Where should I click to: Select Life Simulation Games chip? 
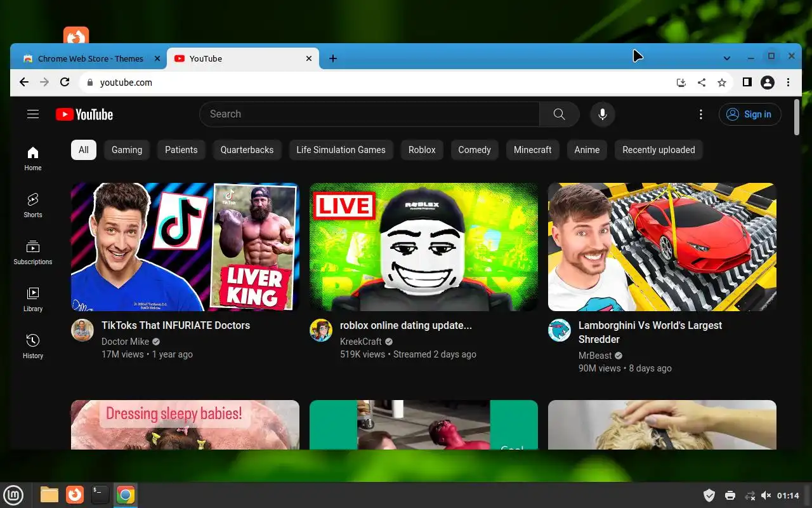click(x=341, y=150)
